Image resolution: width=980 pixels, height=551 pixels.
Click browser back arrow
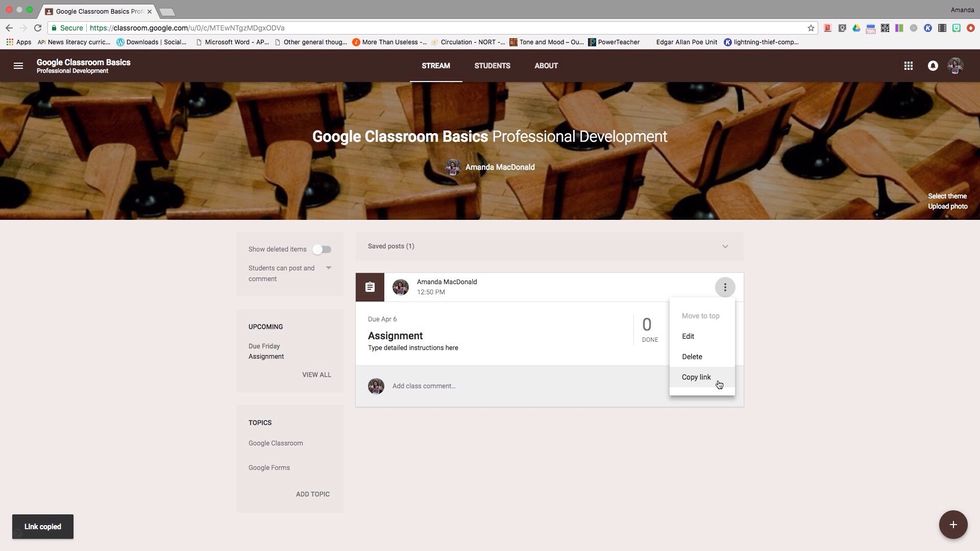pos(9,28)
